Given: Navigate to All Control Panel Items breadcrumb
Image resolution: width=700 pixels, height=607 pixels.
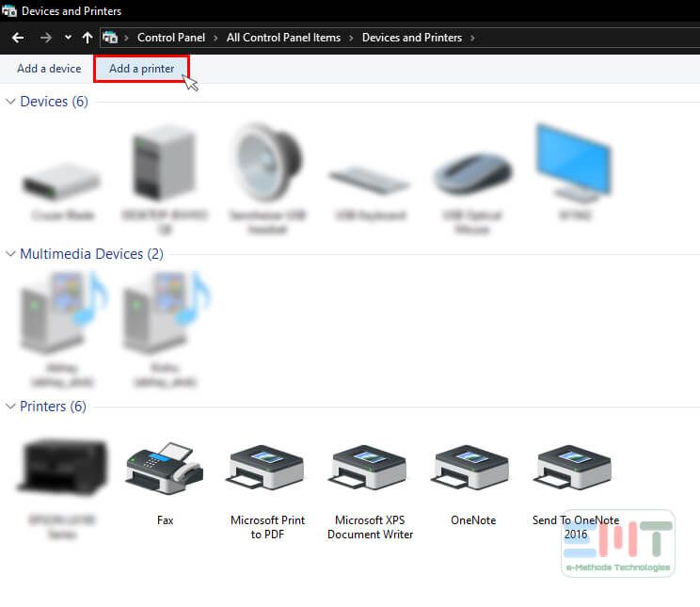Looking at the screenshot, I should [283, 38].
